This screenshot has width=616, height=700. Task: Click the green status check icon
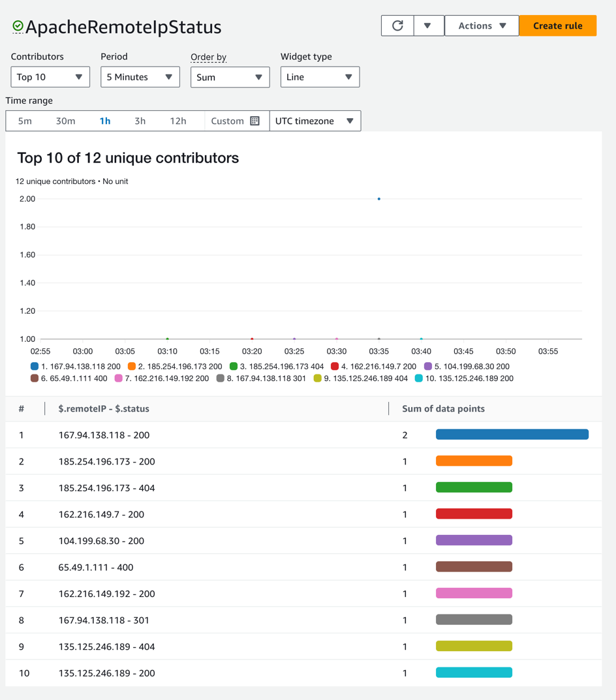18,26
